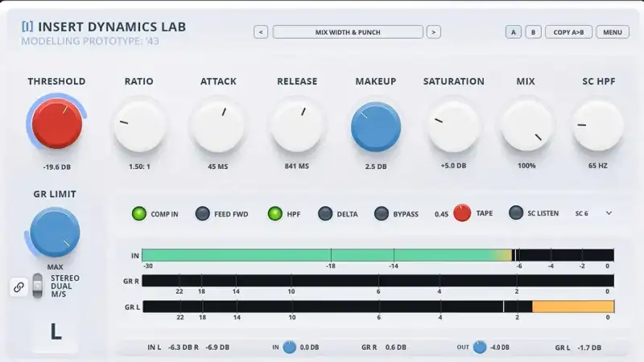644x362 pixels.
Task: Click the small OUT trim knob
Action: (x=480, y=348)
